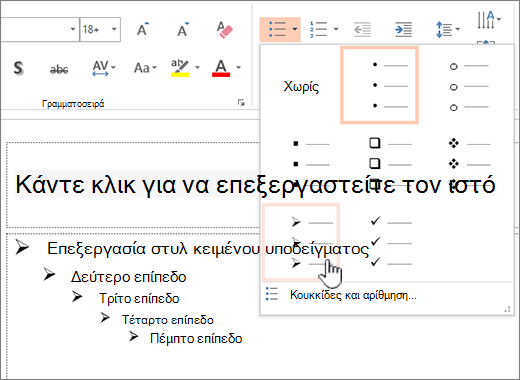Viewport: 520px width, 380px height.
Task: Apply red font color A button
Action: (x=221, y=68)
